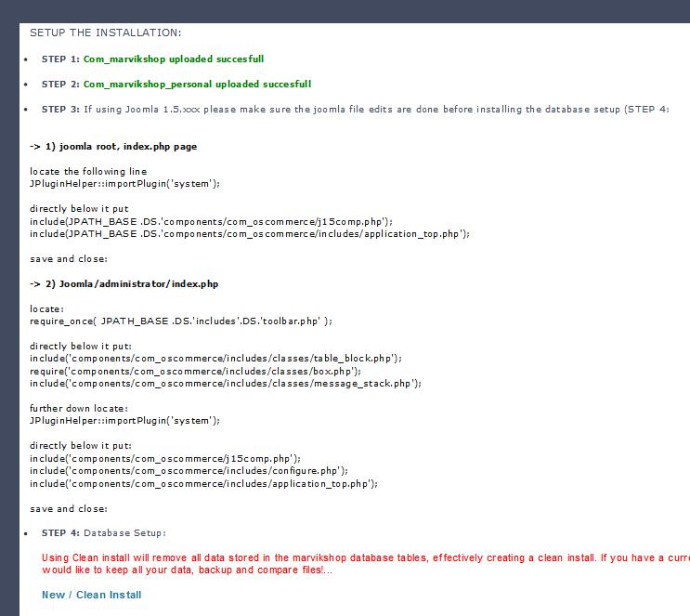Click the New / Clean Install link
This screenshot has width=690, height=616.
tap(92, 595)
